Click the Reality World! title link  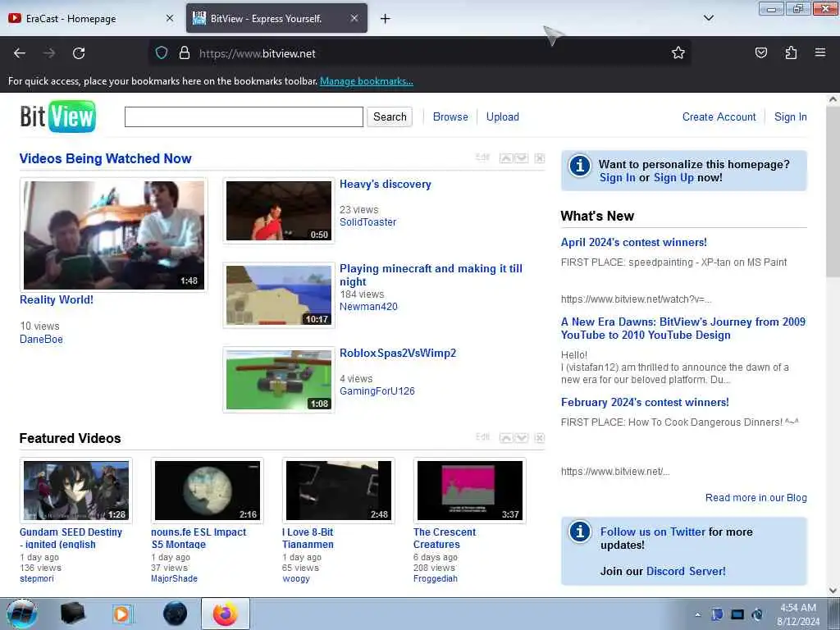click(57, 300)
